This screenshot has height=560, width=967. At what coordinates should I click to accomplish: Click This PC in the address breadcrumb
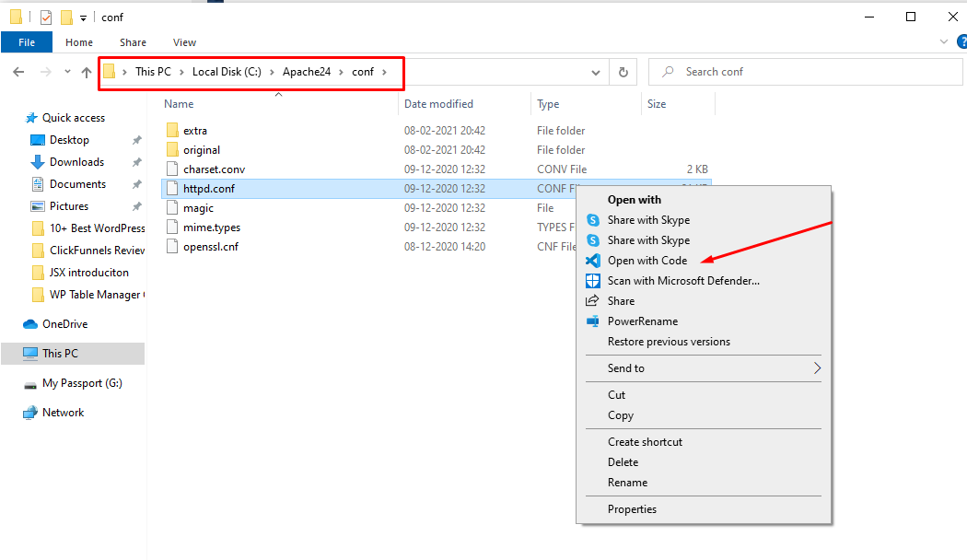coord(153,72)
